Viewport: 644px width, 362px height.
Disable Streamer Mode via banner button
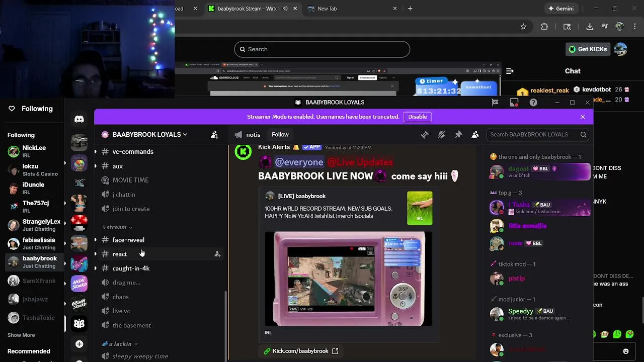point(418,117)
